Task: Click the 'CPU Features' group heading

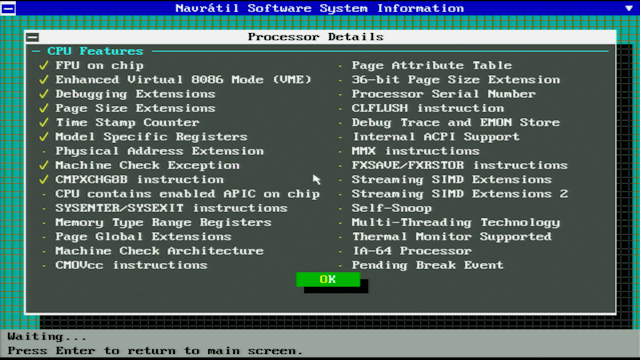Action: [x=95, y=51]
